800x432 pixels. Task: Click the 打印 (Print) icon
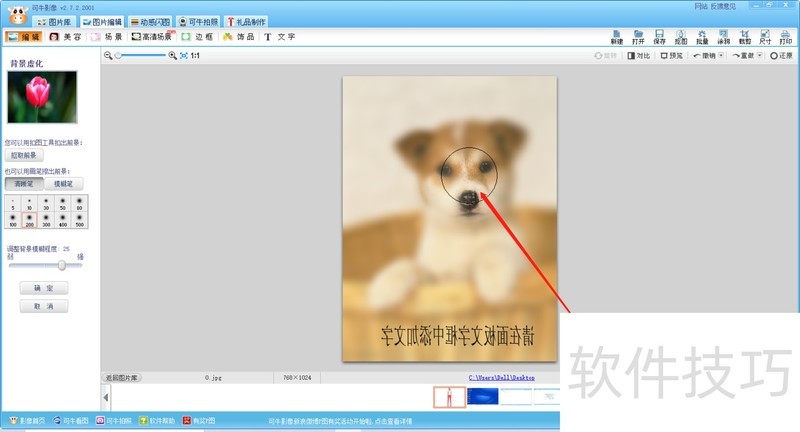[x=786, y=37]
